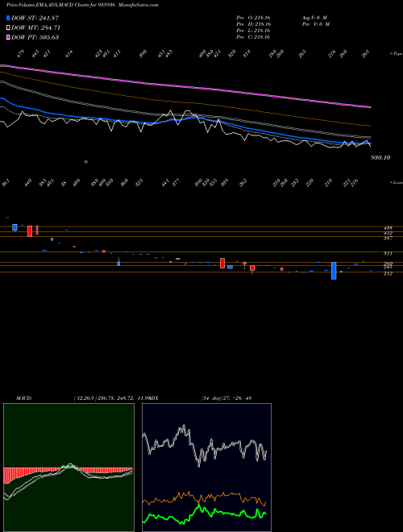Click the ADX '(14 day) 27, +28, -48' text
The width and height of the screenshot is (403, 532).
pyautogui.click(x=226, y=398)
